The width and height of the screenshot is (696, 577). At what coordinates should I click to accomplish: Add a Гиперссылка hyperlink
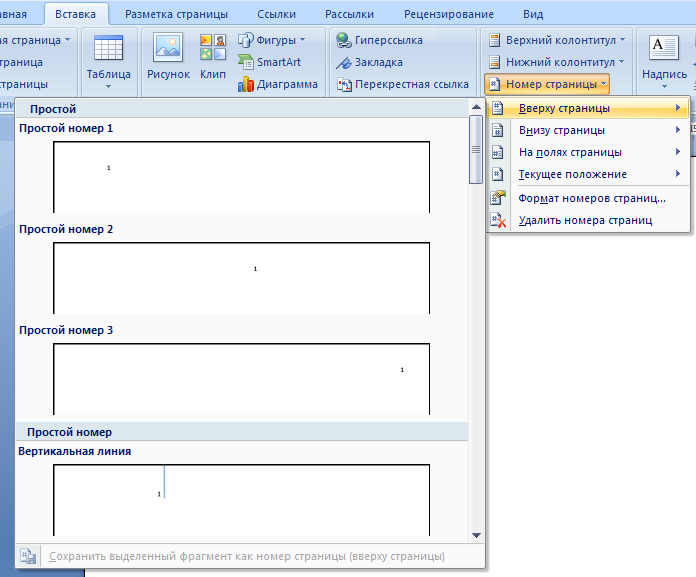[379, 40]
